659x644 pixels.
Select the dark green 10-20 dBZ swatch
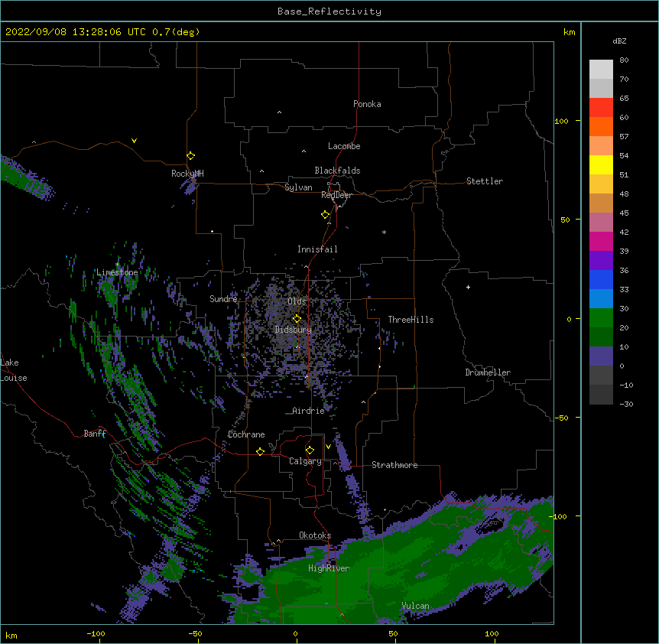[601, 337]
